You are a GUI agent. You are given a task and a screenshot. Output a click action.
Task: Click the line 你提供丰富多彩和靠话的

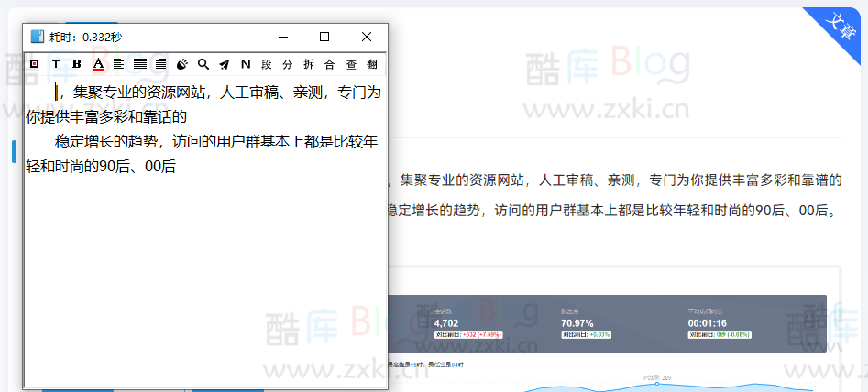[x=106, y=117]
